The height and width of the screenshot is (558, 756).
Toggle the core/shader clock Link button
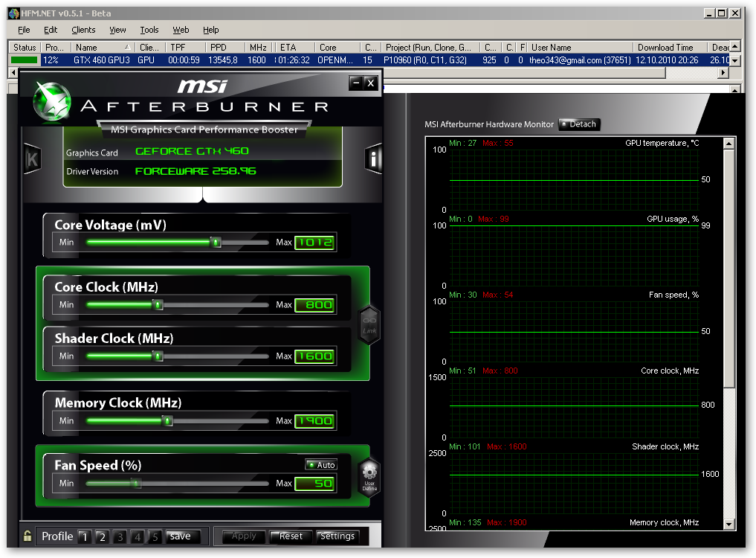pyautogui.click(x=369, y=325)
